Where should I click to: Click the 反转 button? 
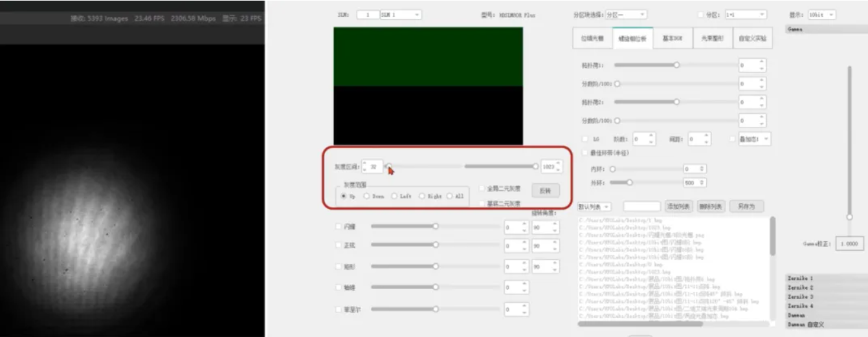[x=545, y=191]
